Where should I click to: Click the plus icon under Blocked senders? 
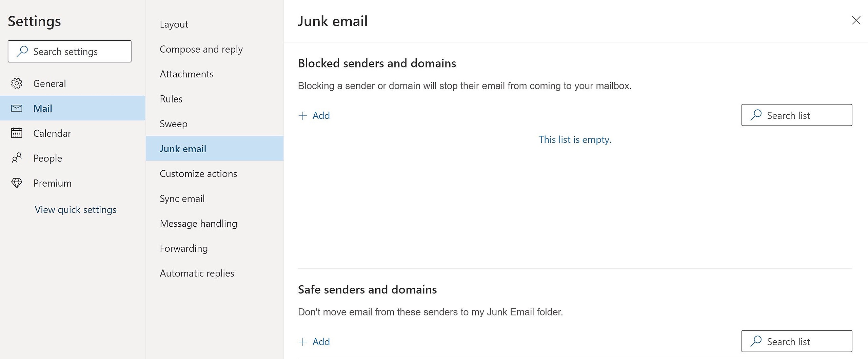point(303,116)
